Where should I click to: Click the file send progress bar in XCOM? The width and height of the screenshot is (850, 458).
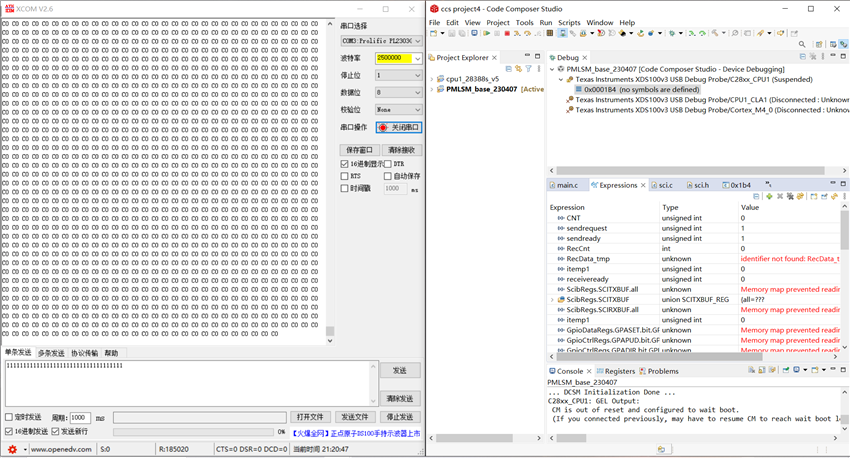tap(193, 432)
